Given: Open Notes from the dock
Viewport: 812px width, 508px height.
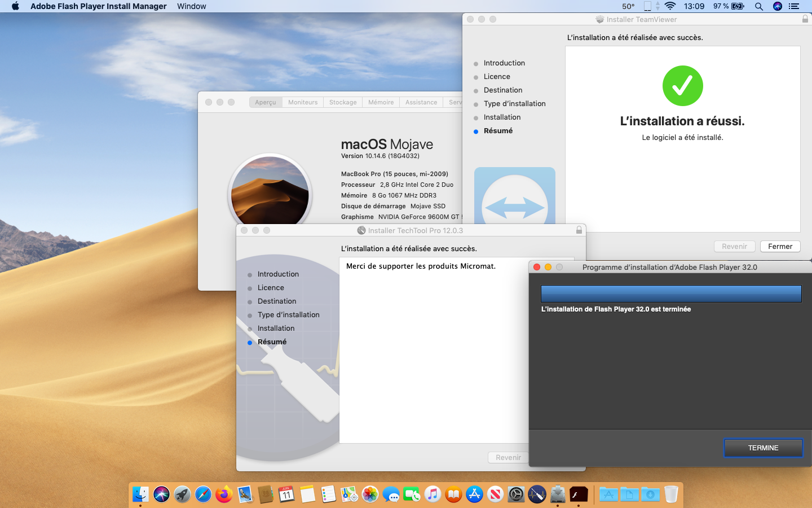Looking at the screenshot, I should (307, 494).
